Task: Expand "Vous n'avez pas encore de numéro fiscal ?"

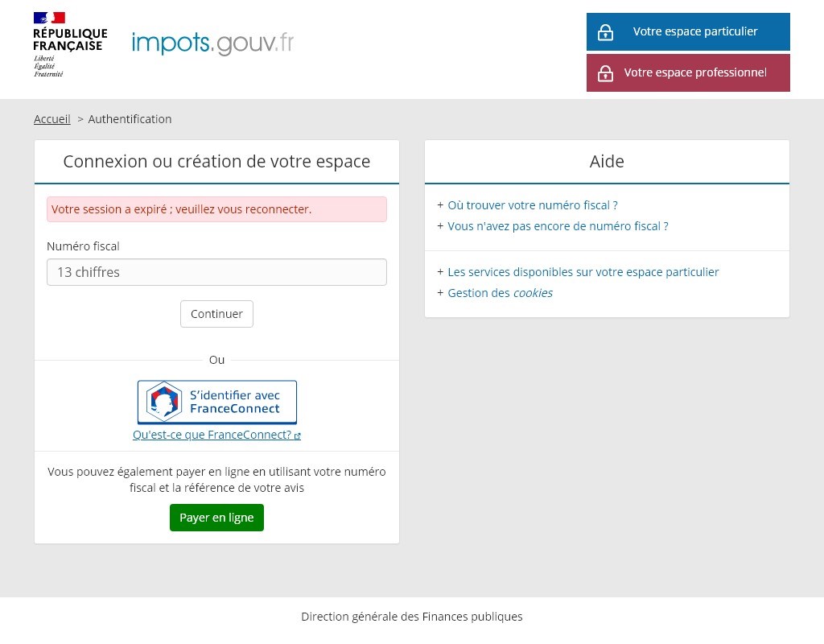Action: (558, 226)
